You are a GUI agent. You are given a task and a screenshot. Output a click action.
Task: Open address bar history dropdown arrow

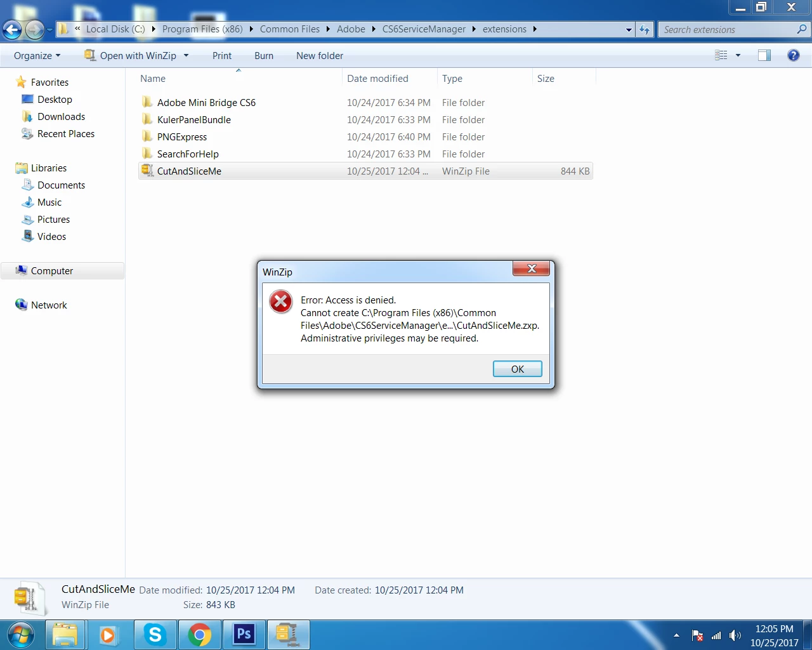[x=629, y=30]
